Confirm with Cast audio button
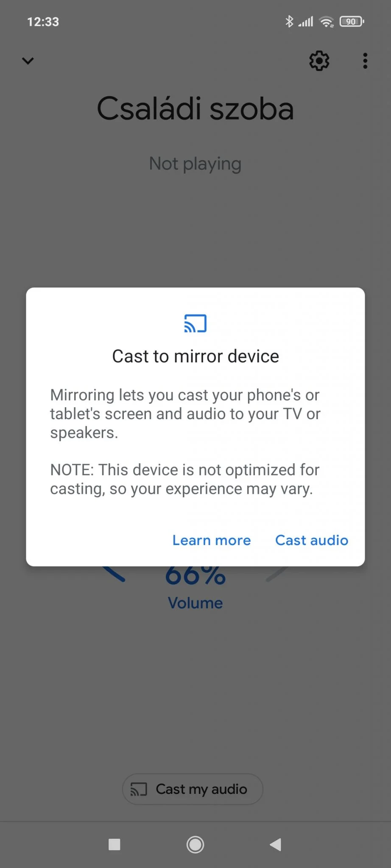 312,540
